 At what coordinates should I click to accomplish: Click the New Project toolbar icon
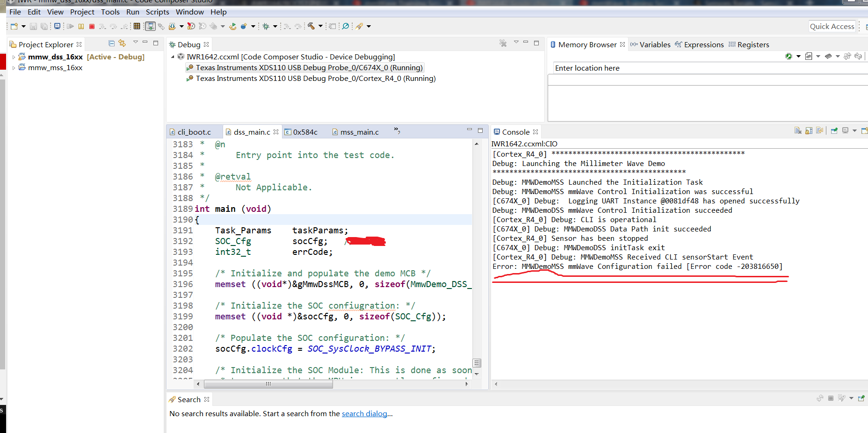(14, 27)
